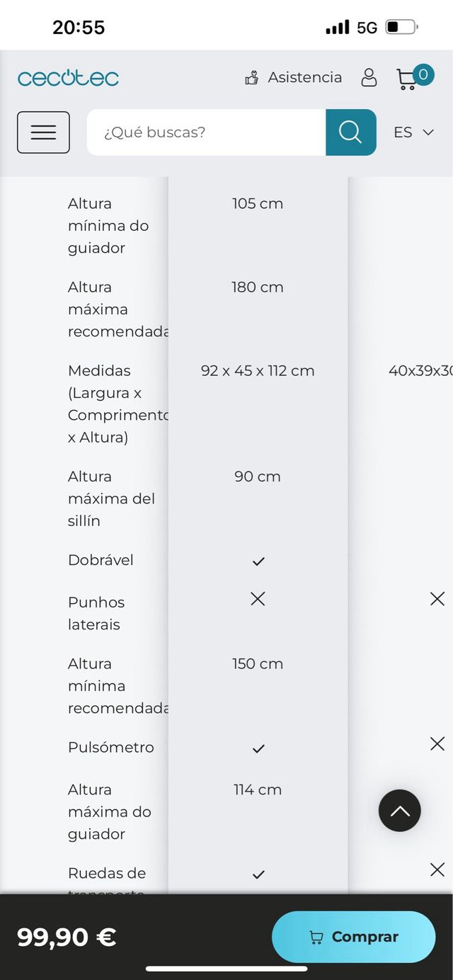Tap the battery indicator in status bar
453x980 pixels.
(401, 28)
